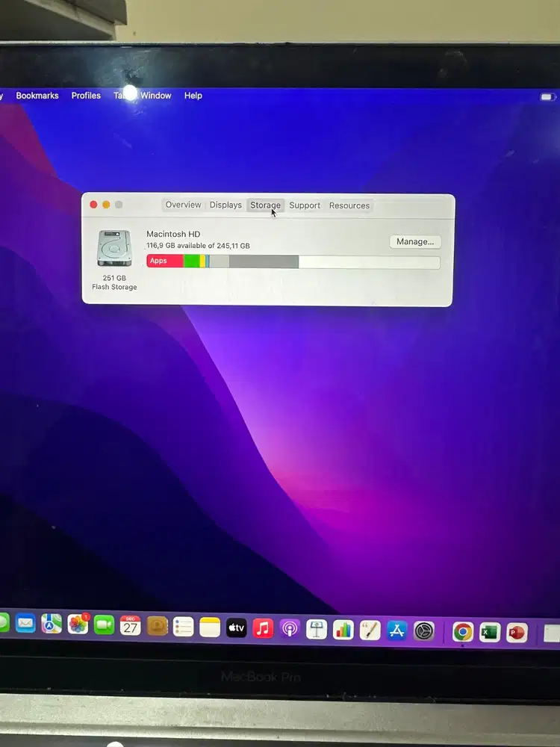Click the 251 GB Flash Storage label

pos(114,282)
